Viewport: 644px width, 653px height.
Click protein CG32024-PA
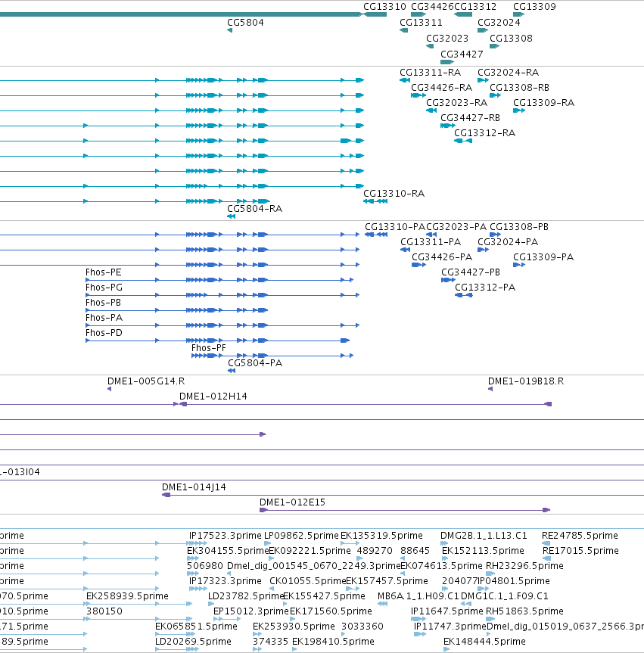coord(507,242)
